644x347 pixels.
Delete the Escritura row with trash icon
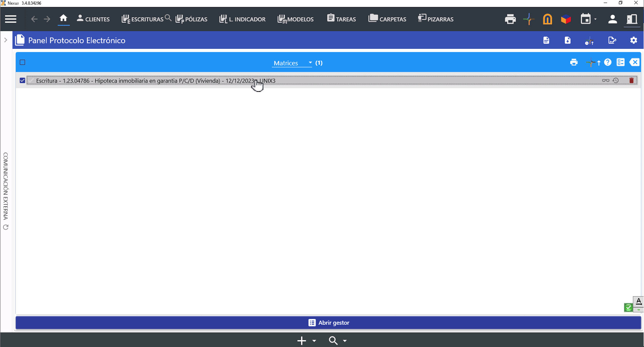pos(631,80)
